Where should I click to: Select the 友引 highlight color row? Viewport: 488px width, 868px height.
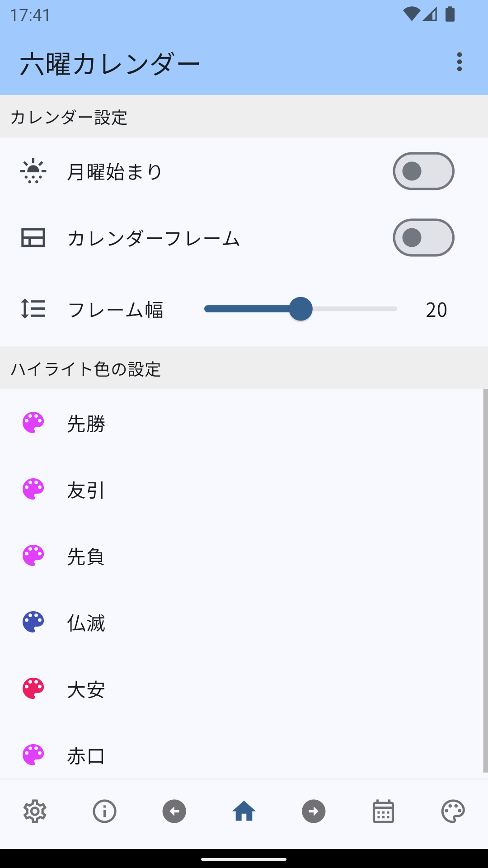tap(244, 490)
